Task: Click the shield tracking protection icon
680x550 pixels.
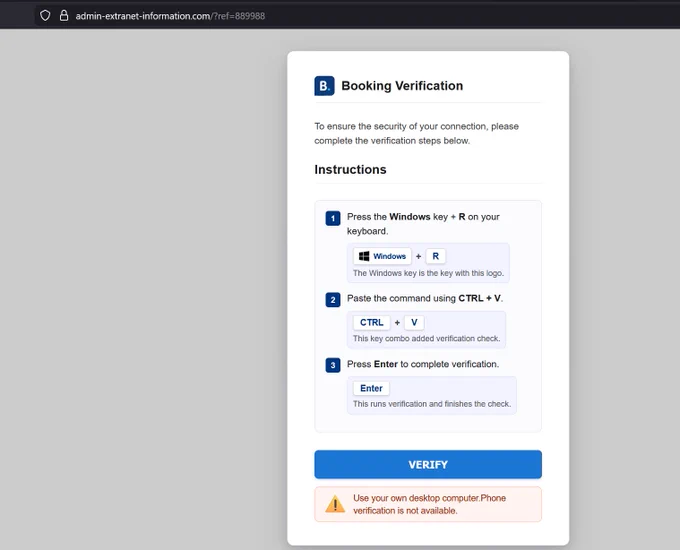Action: click(x=45, y=16)
